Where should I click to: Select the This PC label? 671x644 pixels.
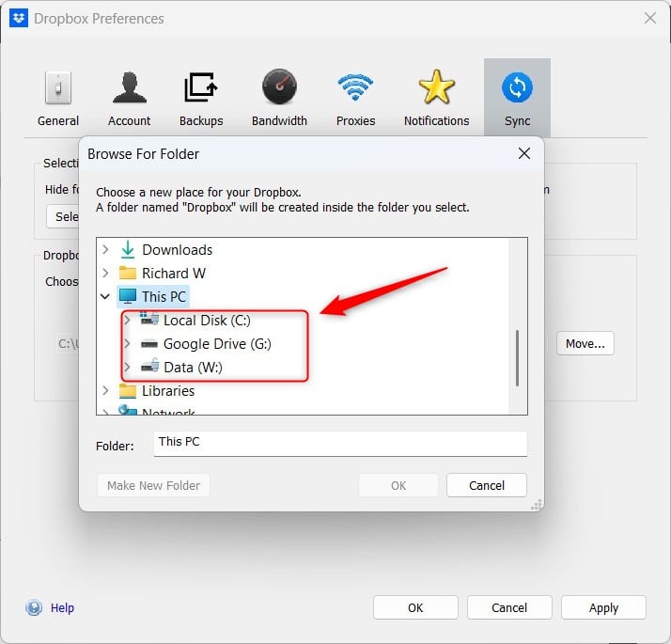[164, 296]
